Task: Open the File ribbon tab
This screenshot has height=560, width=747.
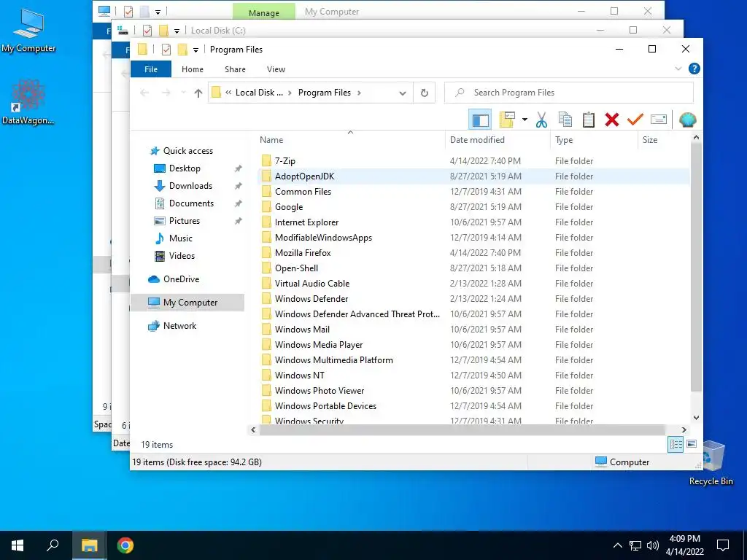Action: point(150,69)
